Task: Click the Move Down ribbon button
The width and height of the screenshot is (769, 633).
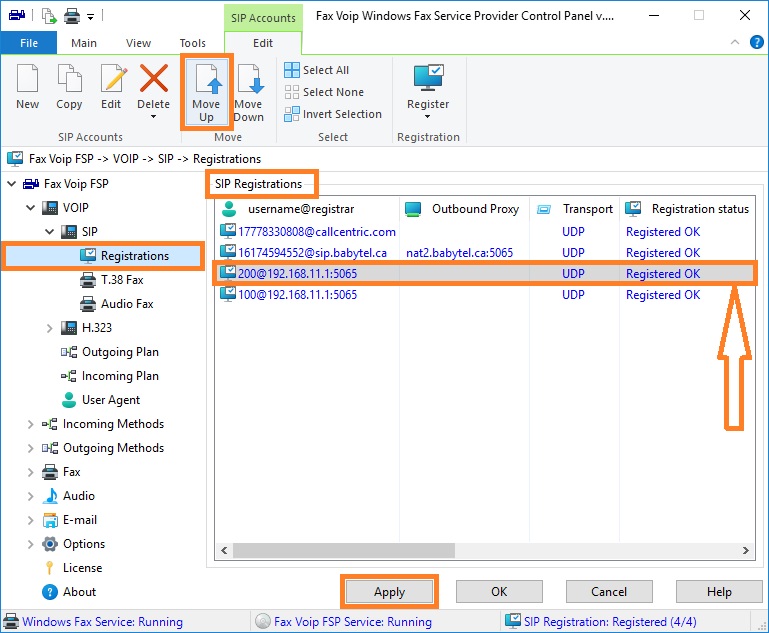Action: 249,92
